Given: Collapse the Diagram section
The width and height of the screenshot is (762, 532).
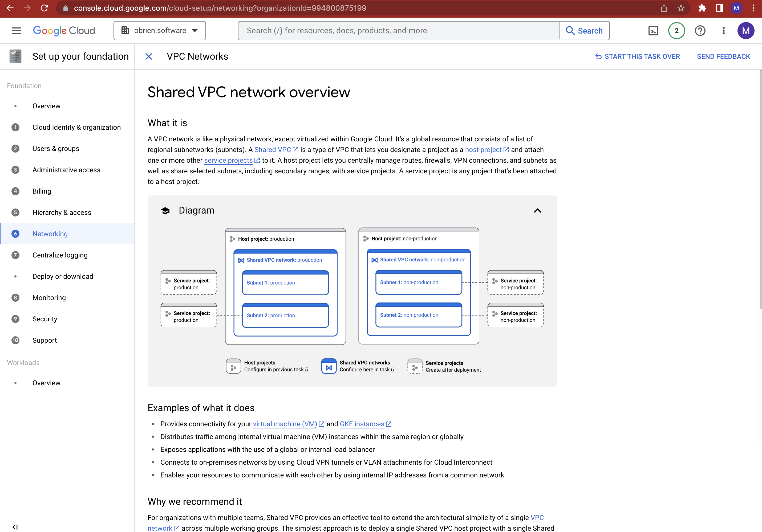Looking at the screenshot, I should (x=537, y=211).
